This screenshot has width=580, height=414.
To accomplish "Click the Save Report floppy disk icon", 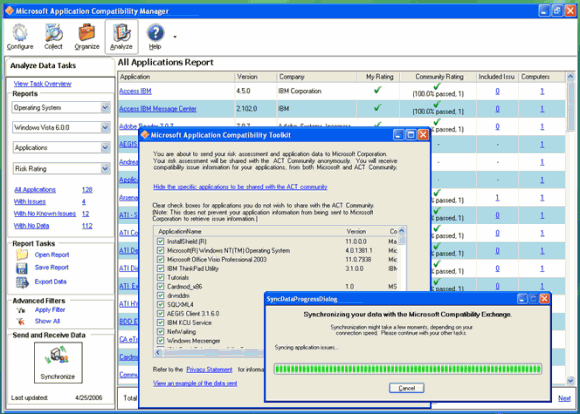I will click(x=22, y=268).
